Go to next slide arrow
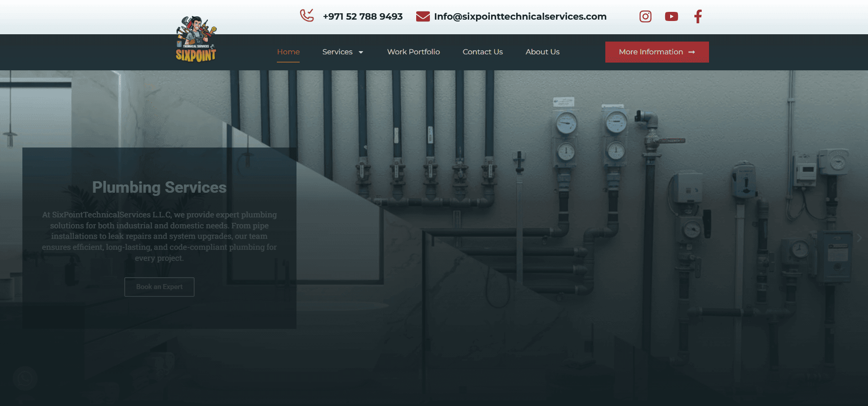 coord(859,238)
